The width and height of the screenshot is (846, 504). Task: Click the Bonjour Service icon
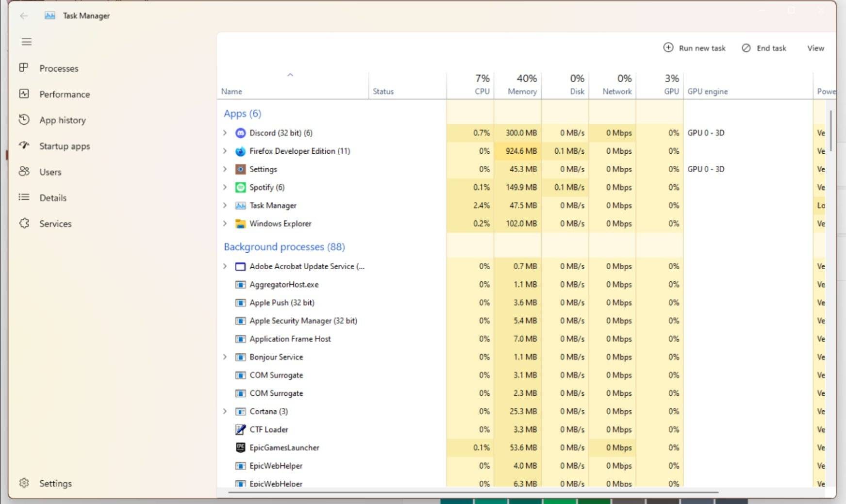(240, 357)
